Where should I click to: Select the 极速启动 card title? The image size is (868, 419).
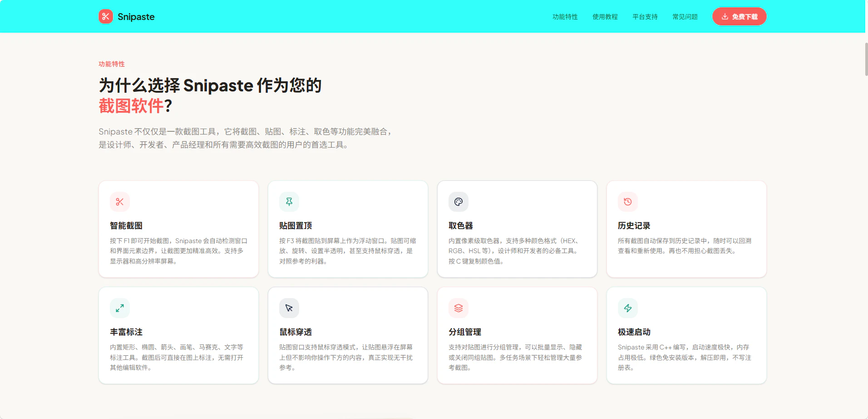[x=634, y=332]
